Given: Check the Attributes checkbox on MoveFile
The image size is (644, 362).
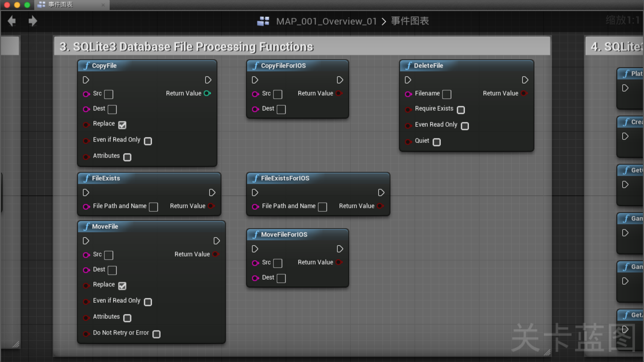Looking at the screenshot, I should click(127, 318).
